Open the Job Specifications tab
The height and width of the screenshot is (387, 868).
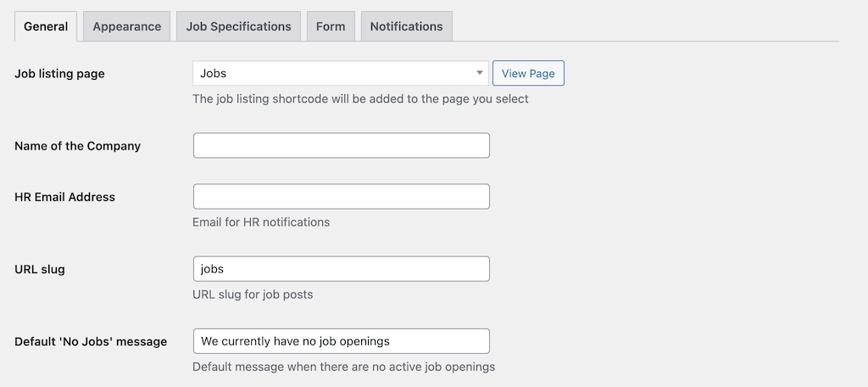(238, 26)
